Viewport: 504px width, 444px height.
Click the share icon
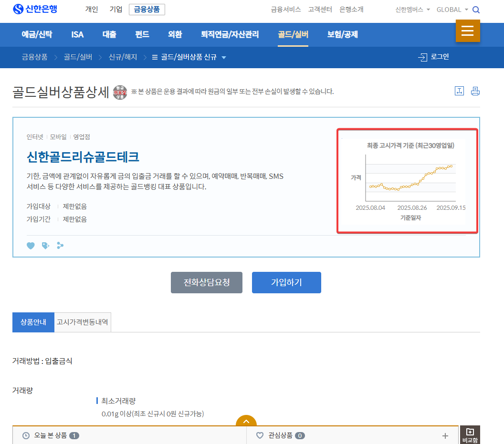click(x=60, y=246)
